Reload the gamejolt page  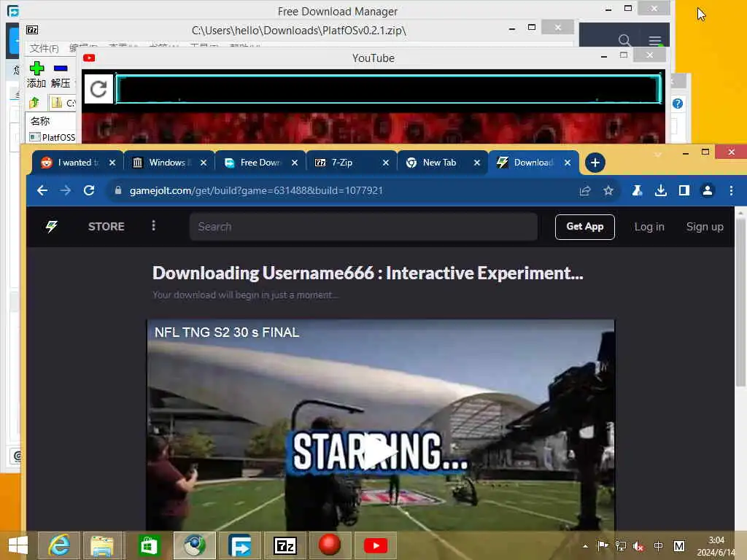(89, 190)
